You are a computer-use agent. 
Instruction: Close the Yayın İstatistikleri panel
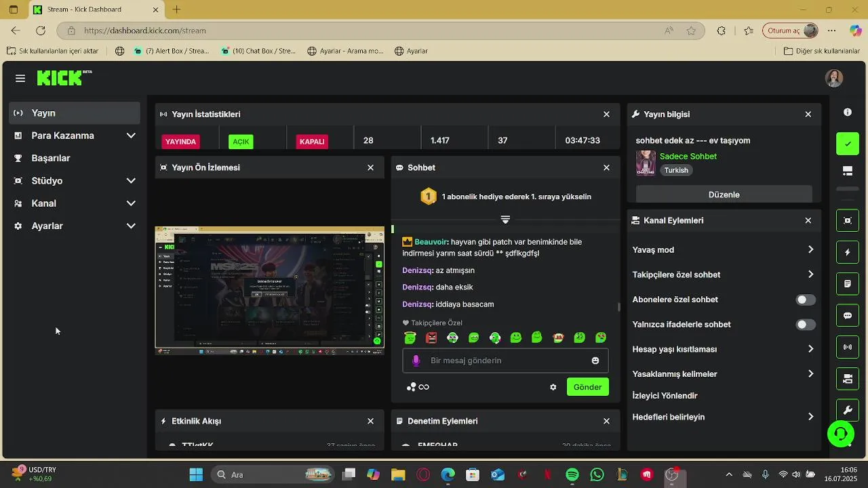(606, 115)
